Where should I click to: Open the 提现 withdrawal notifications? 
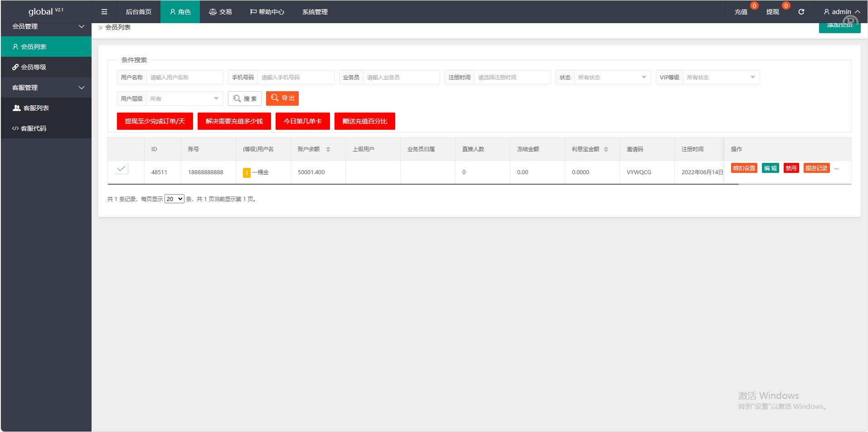click(772, 12)
